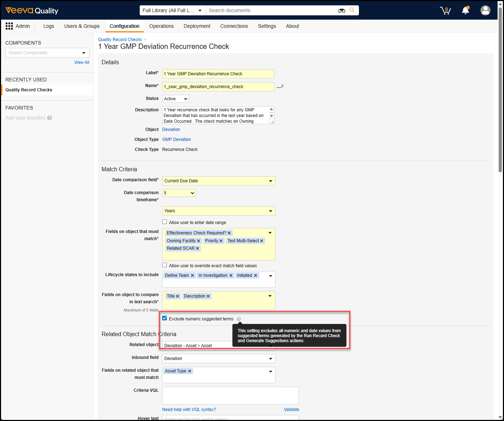Switch to the Operations tab
This screenshot has width=504, height=421.
tap(161, 26)
